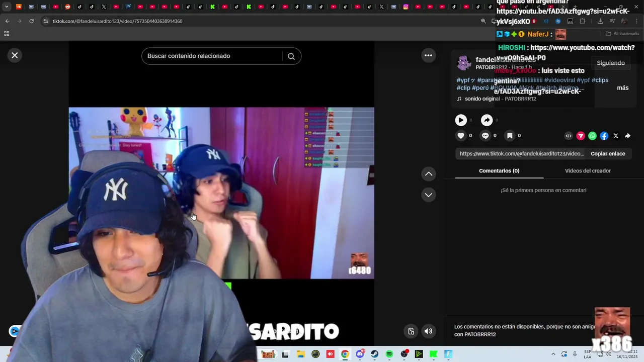
Task: Close the TikTok video viewer
Action: (x=15, y=55)
